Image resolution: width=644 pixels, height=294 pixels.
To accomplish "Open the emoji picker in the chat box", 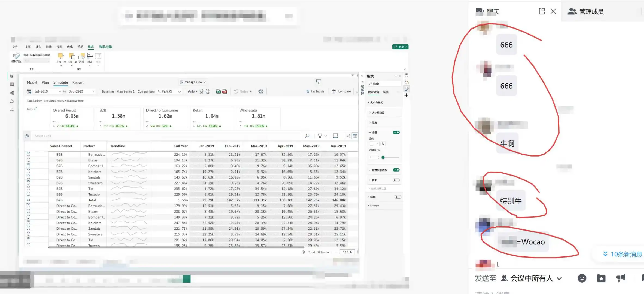I will pyautogui.click(x=582, y=278).
